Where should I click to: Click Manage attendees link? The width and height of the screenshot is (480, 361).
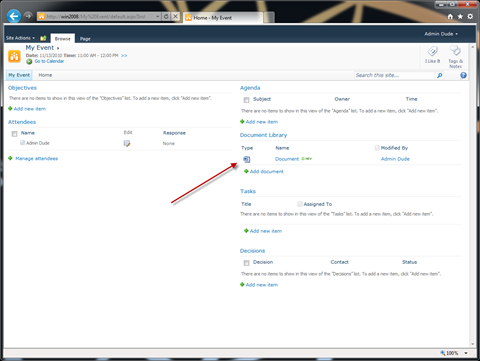pos(37,159)
